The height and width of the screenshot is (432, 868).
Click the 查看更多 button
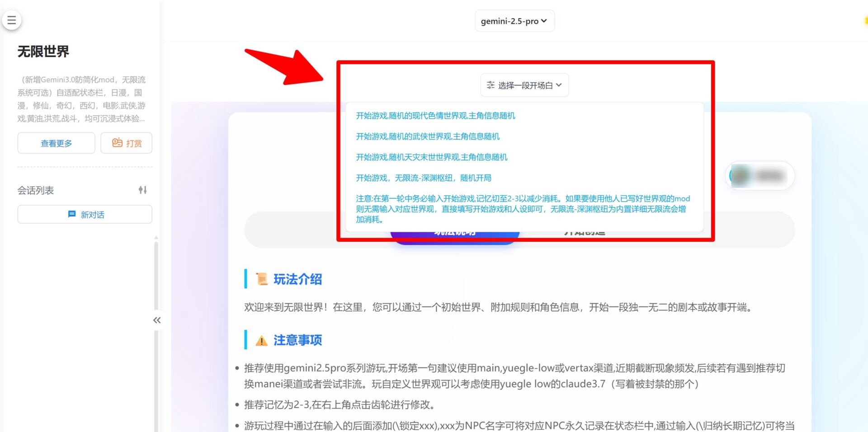point(56,143)
